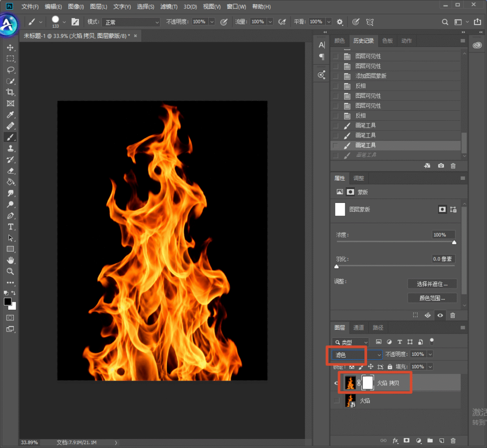Screen dimensions: 487x448
Task: Create new snapshot camera icon
Action: [x=441, y=166]
